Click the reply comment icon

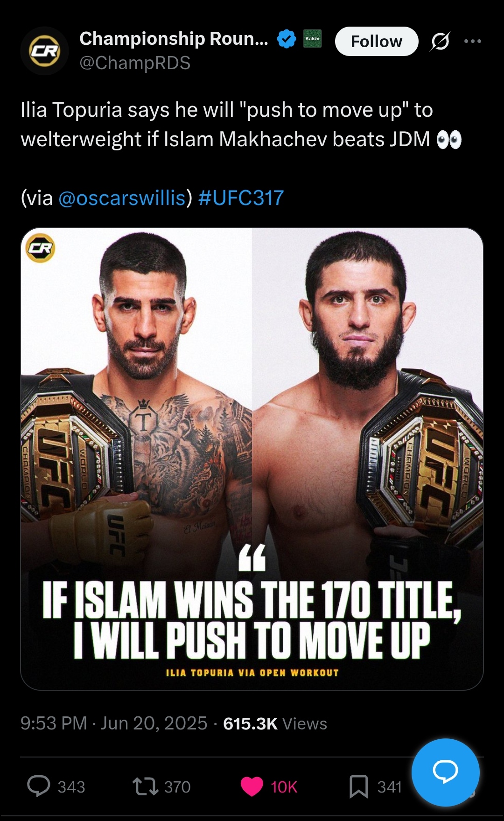(x=38, y=786)
